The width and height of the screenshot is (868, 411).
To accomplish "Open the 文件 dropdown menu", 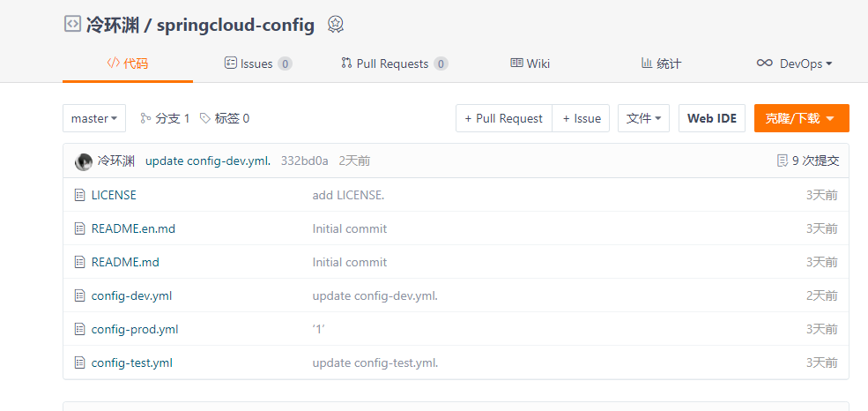I will click(643, 118).
